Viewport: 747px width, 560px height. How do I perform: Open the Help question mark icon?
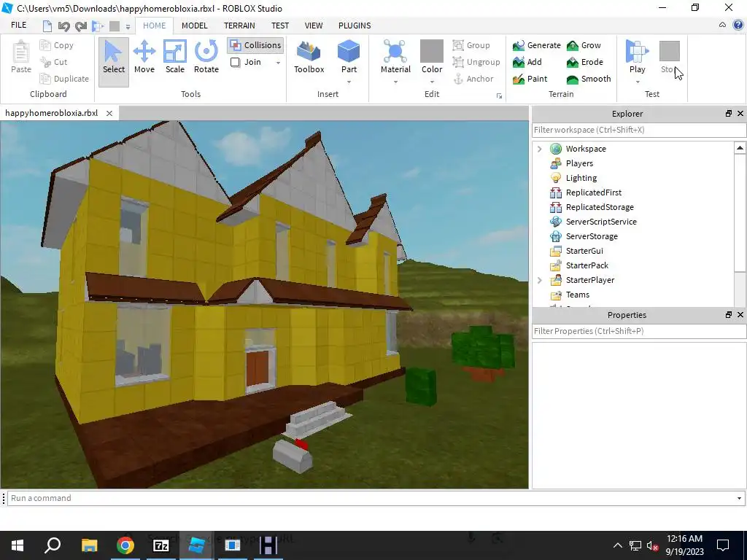[738, 26]
